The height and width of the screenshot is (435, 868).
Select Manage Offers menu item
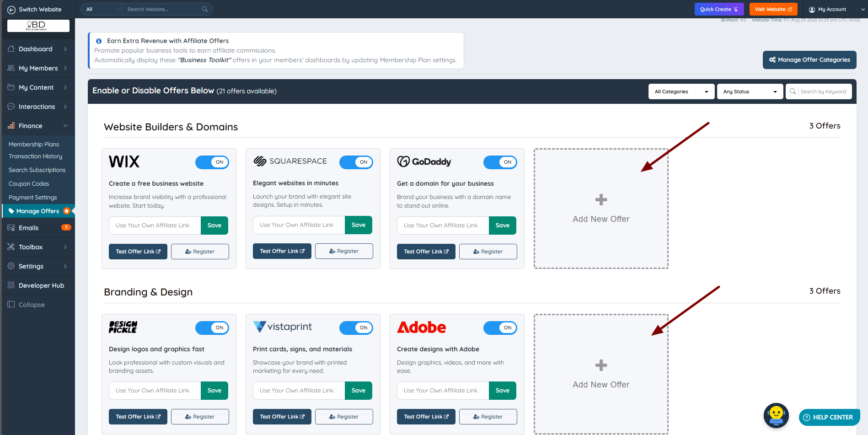tap(38, 211)
